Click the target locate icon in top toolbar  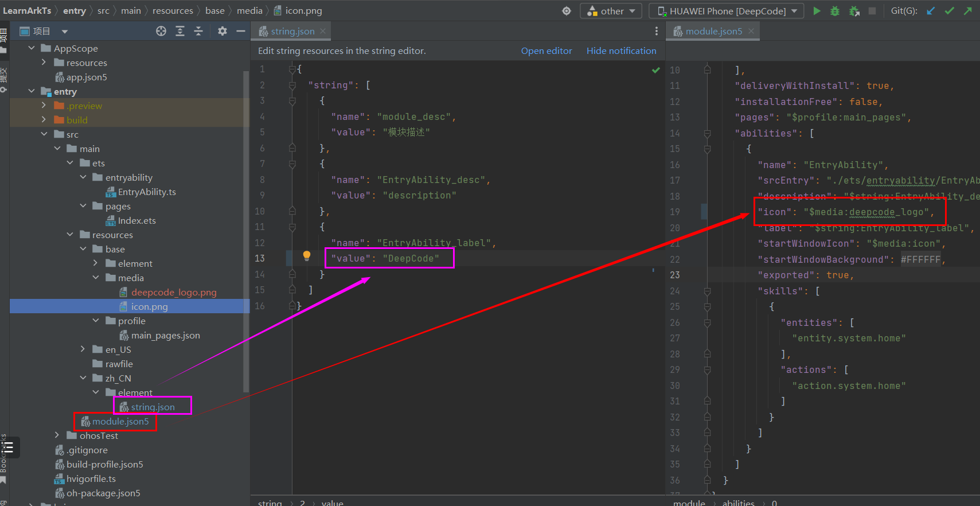pos(567,11)
